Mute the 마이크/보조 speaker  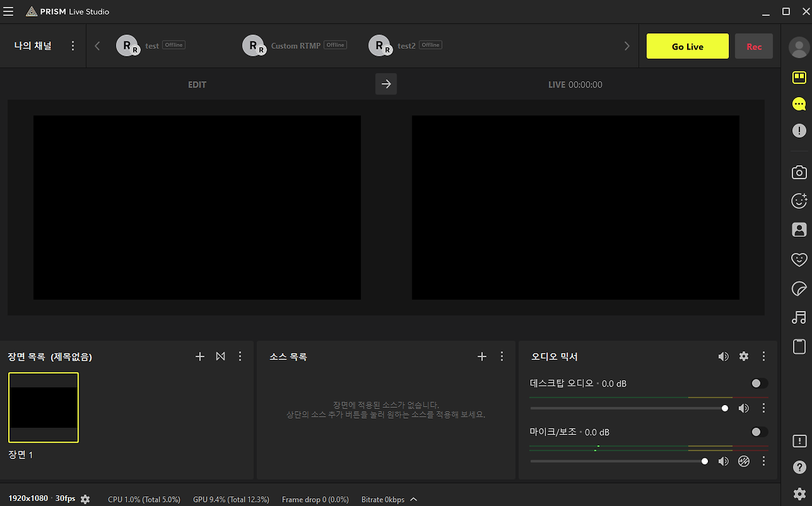pyautogui.click(x=723, y=462)
